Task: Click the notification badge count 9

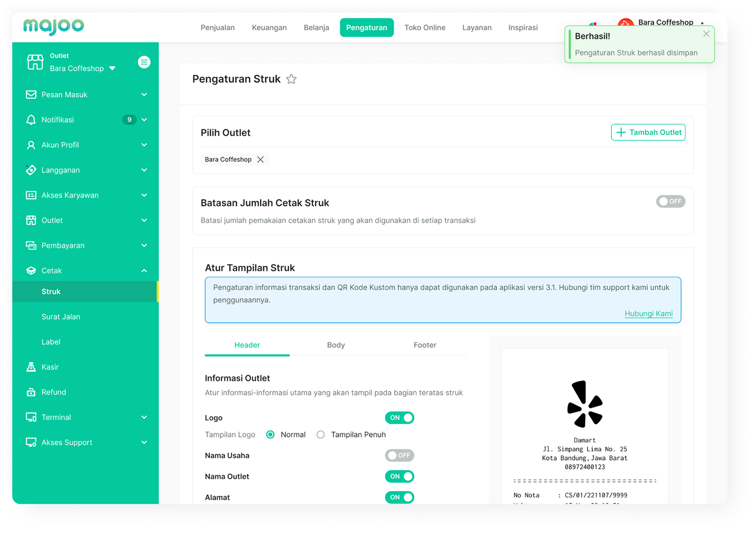Action: (129, 120)
